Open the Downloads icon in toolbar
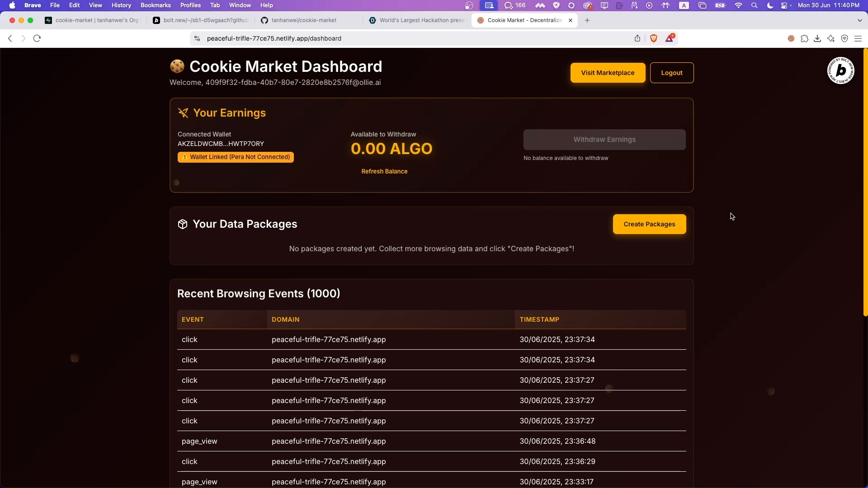 [817, 39]
